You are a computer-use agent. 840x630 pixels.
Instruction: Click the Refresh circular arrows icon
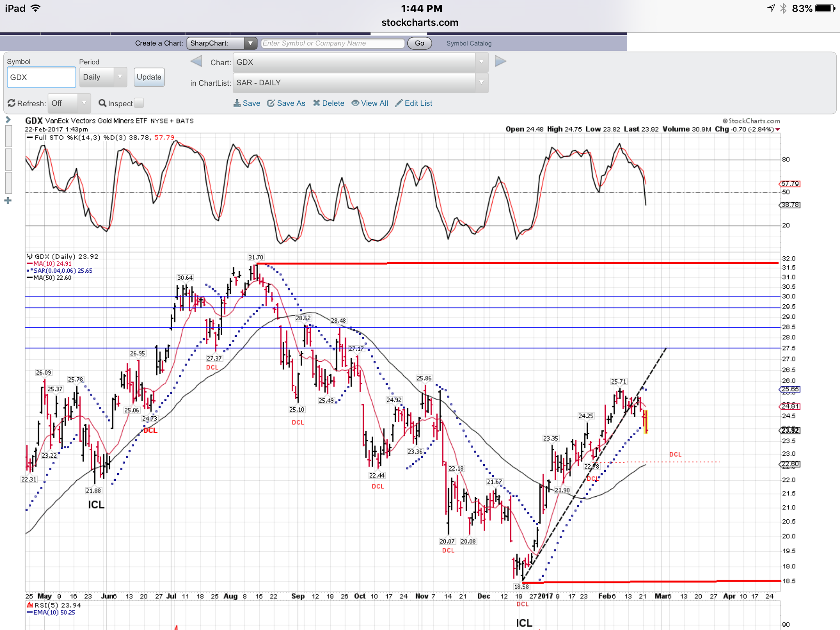[11, 103]
